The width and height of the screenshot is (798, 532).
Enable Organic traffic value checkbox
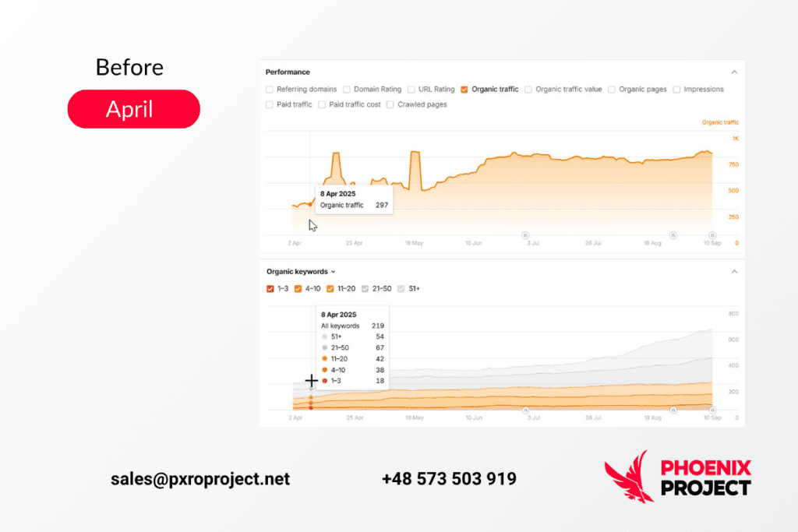point(528,90)
